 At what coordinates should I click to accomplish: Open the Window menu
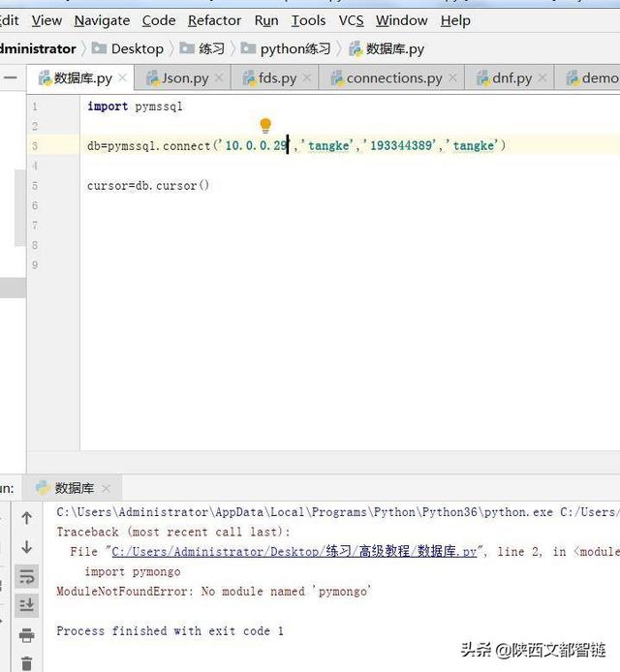(x=402, y=20)
